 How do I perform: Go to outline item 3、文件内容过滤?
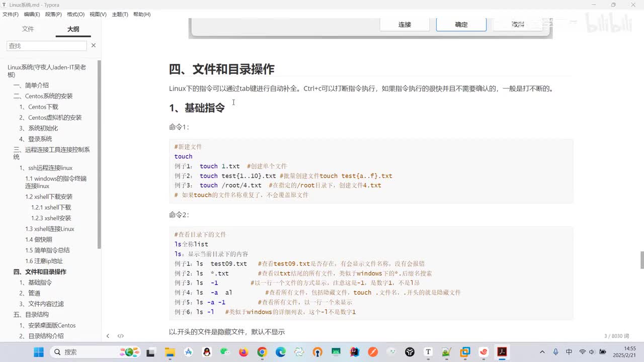point(41,304)
